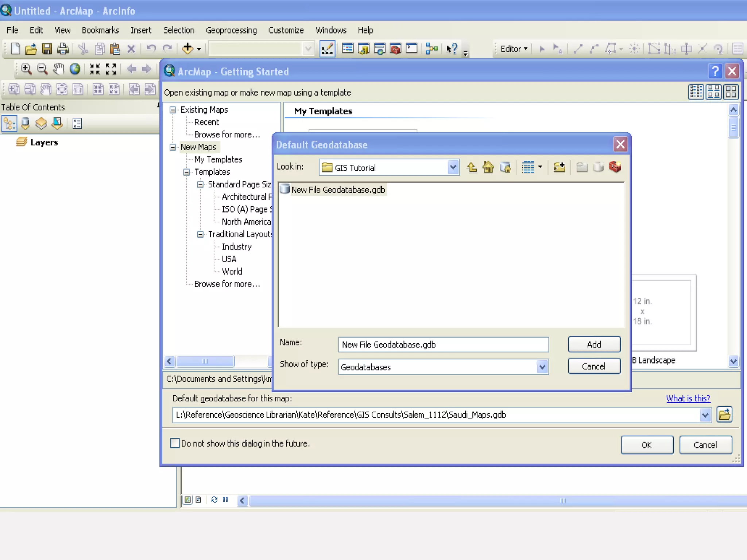Check 'Do not show this dialog' checkbox
Image resolution: width=747 pixels, height=560 pixels.
(175, 443)
